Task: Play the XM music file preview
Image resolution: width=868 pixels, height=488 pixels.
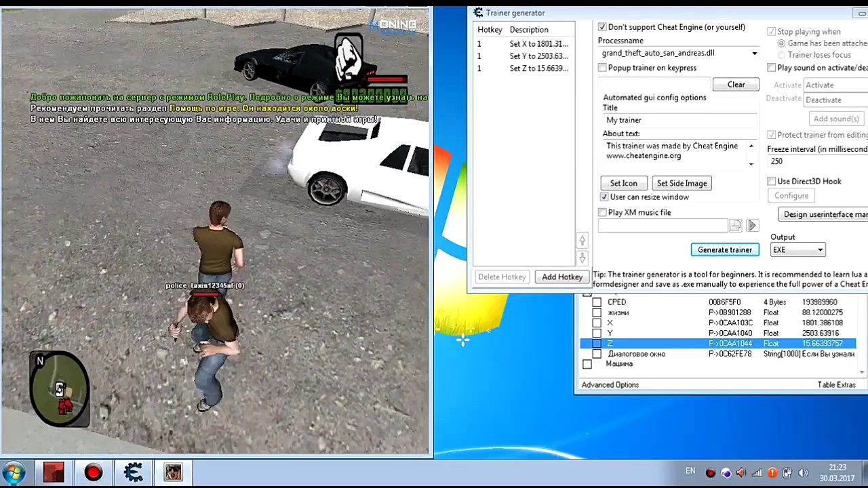Action: tap(752, 226)
